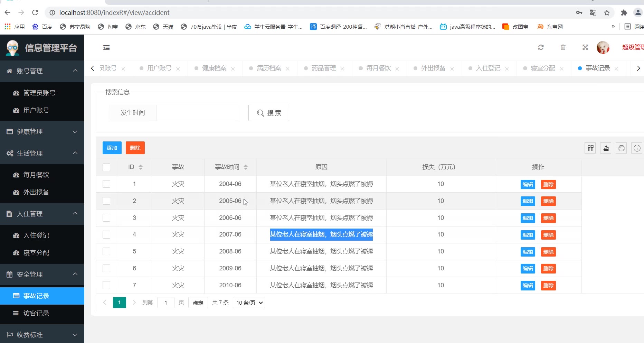The height and width of the screenshot is (343, 644).
Task: Click the trash icon in top header
Action: click(x=563, y=47)
